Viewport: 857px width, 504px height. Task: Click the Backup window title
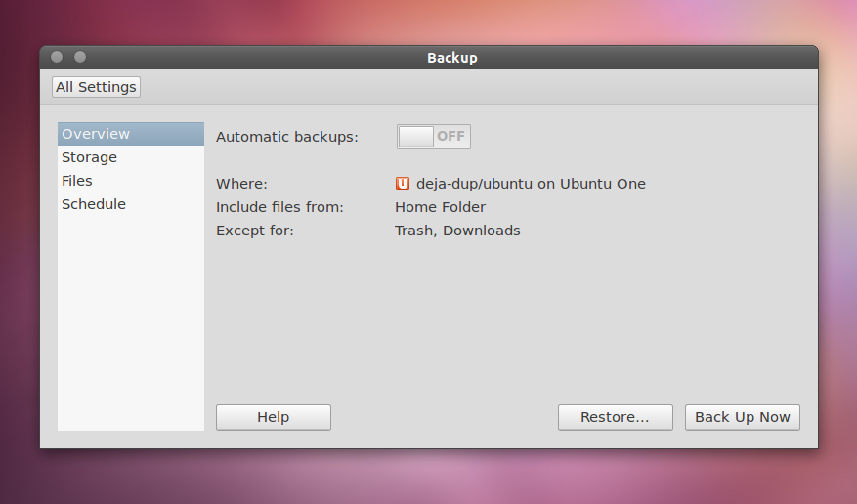point(452,58)
